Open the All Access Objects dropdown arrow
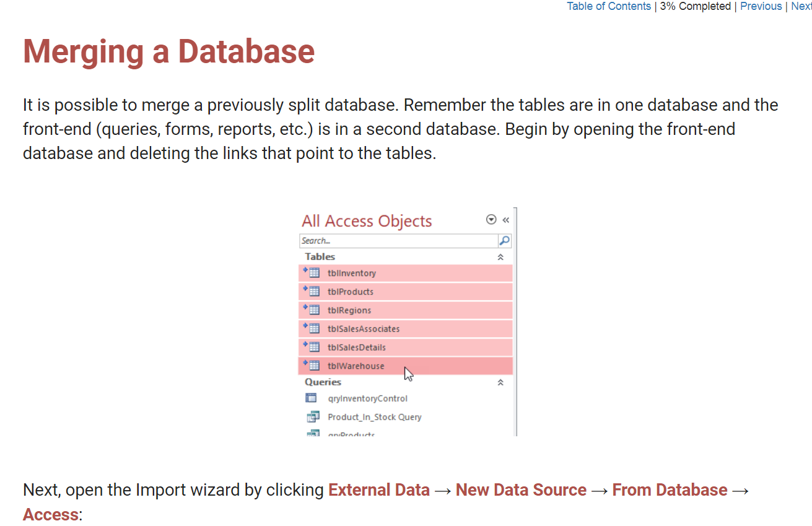812x526 pixels. [491, 220]
